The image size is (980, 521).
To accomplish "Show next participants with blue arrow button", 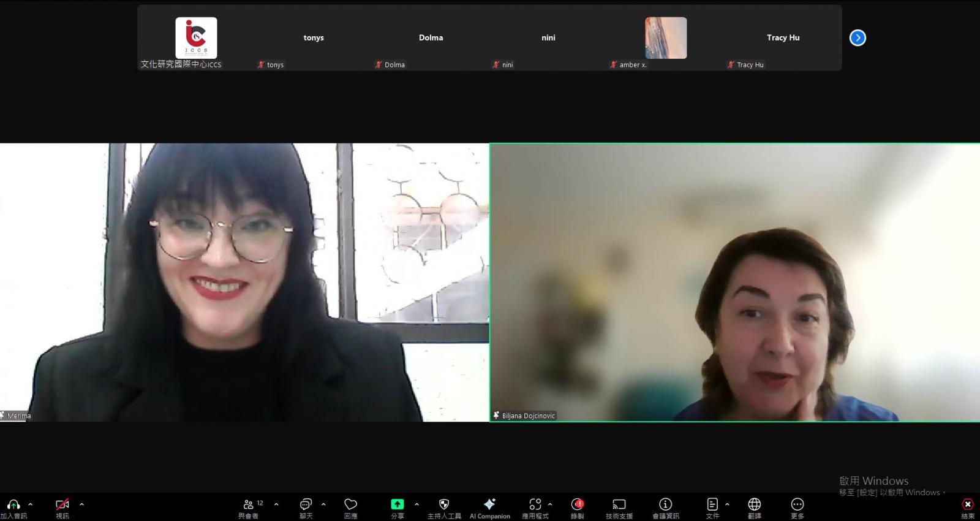I will (858, 38).
